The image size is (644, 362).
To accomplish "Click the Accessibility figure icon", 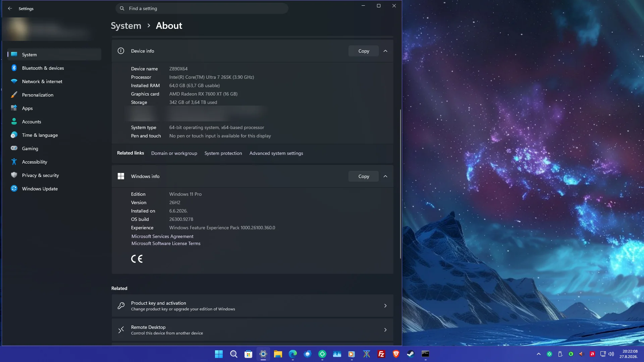I will click(x=14, y=162).
